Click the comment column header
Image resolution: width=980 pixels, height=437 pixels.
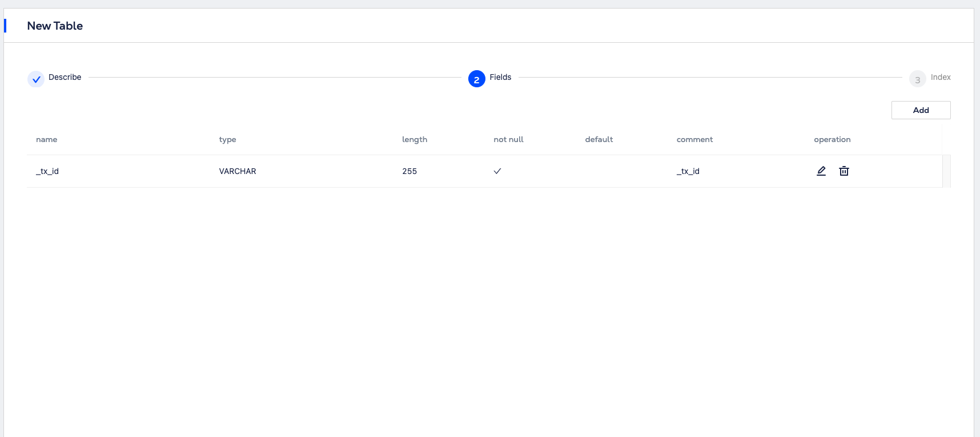(x=694, y=139)
